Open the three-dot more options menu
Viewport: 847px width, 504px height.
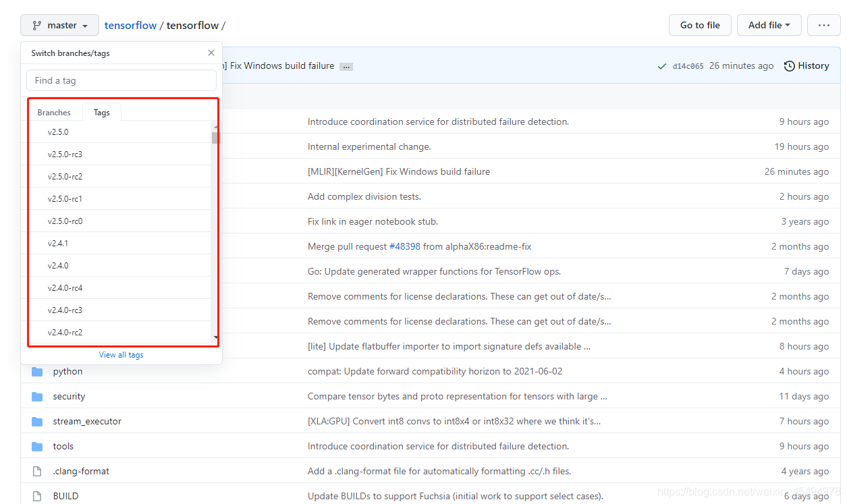[823, 25]
